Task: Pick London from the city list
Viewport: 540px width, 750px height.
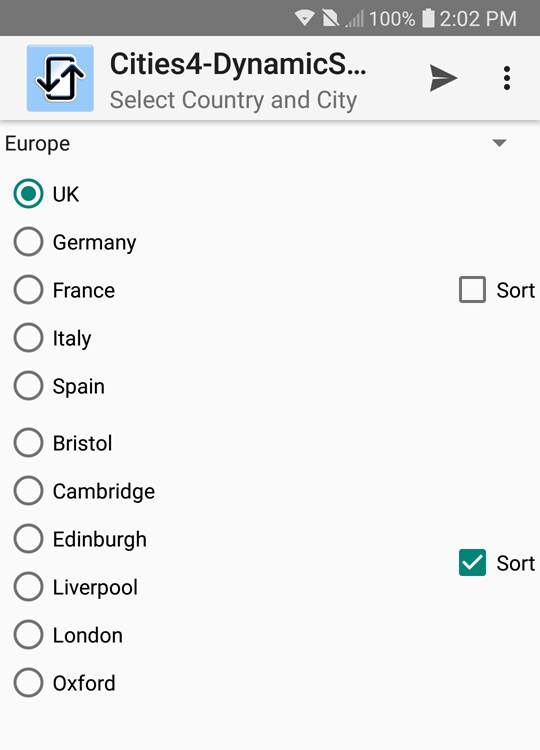Action: 68,635
